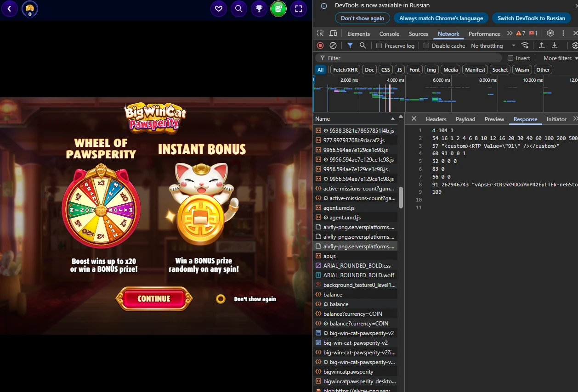Switch to the Elements tab

pyautogui.click(x=358, y=34)
